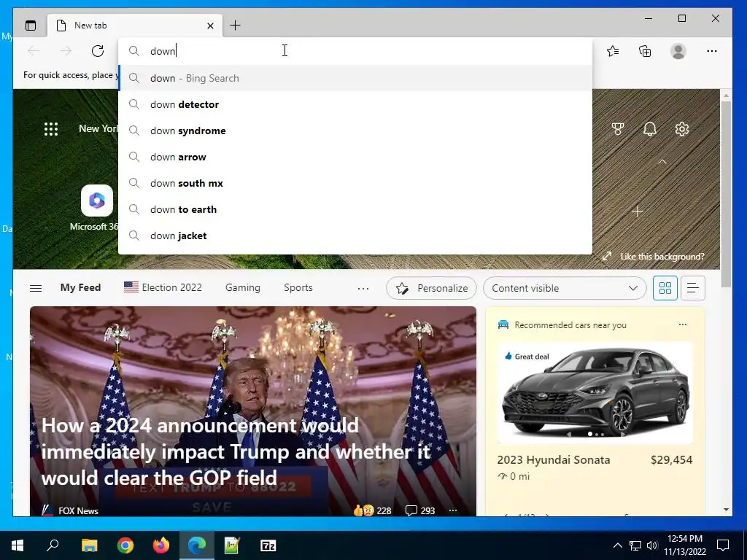Image resolution: width=747 pixels, height=560 pixels.
Task: Click FOX News source label
Action: pyautogui.click(x=78, y=510)
